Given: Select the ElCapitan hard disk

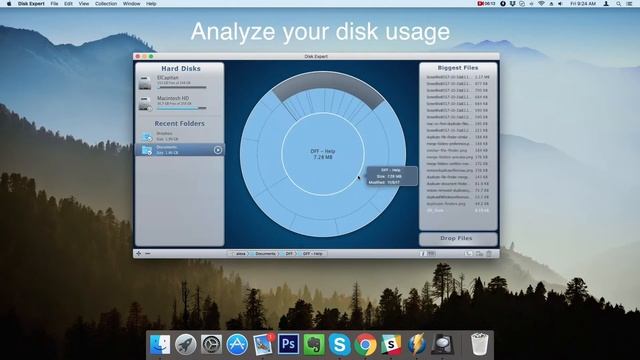Looking at the screenshot, I should 180,82.
